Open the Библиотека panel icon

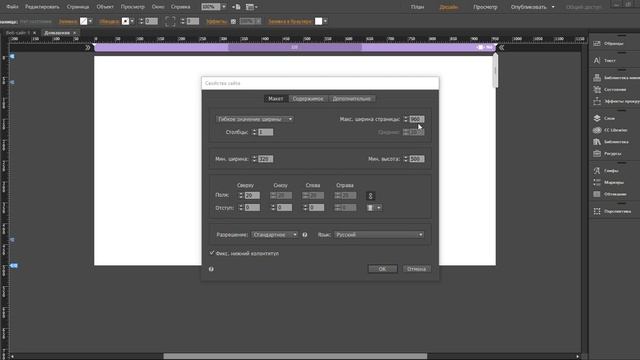(x=597, y=142)
